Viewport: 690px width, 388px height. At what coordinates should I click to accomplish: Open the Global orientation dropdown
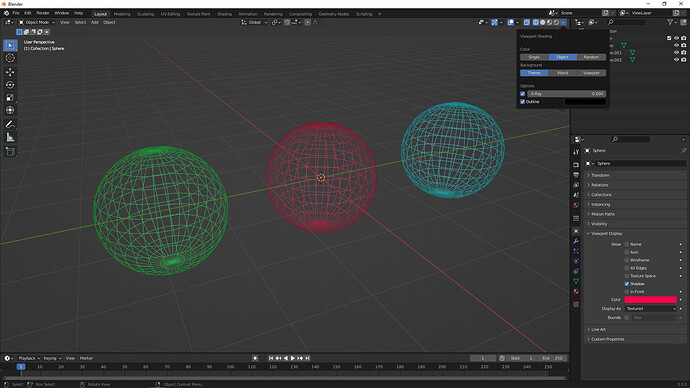254,22
